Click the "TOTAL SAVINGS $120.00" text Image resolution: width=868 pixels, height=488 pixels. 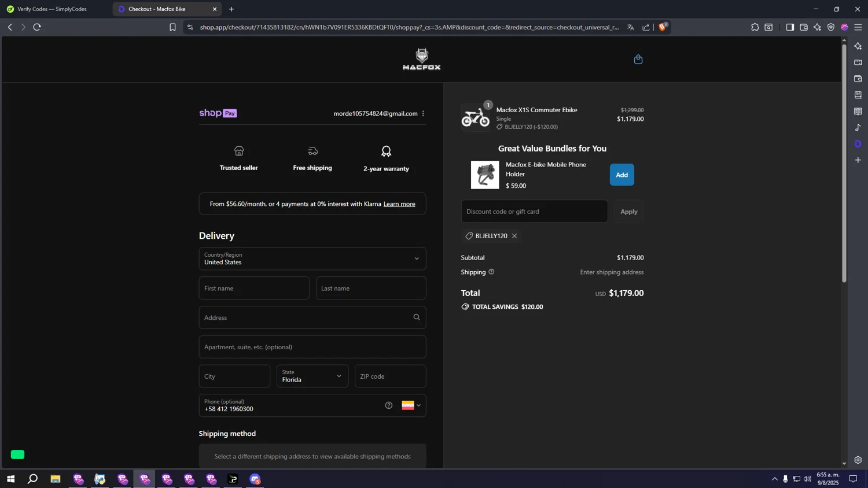507,307
